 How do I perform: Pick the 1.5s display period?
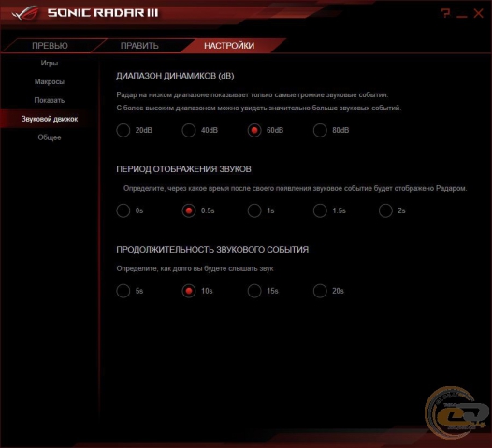pos(320,210)
